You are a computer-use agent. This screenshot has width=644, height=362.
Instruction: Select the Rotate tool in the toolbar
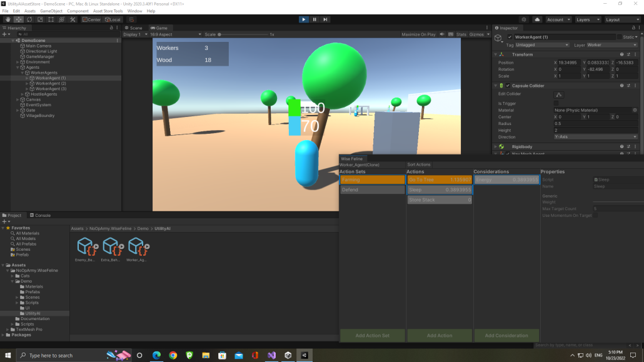click(29, 19)
